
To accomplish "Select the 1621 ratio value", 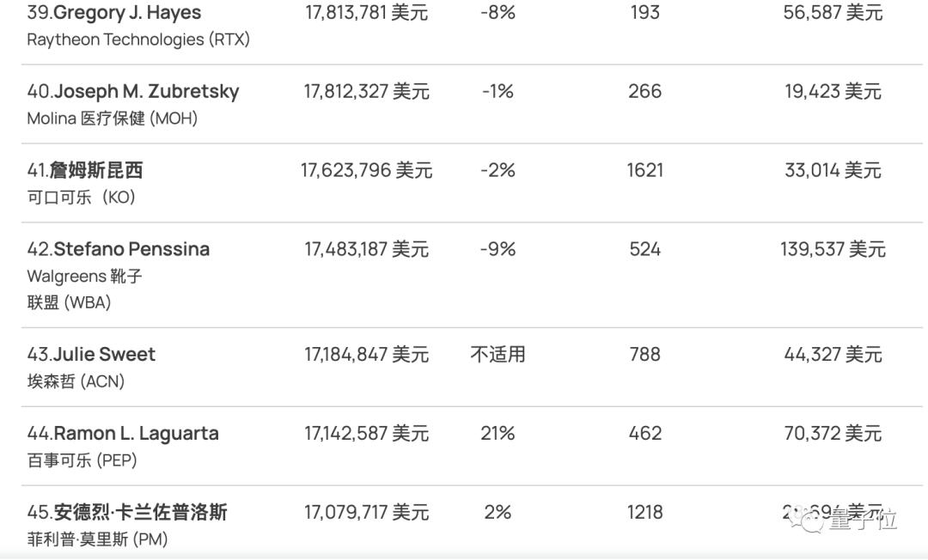I will pyautogui.click(x=644, y=171).
